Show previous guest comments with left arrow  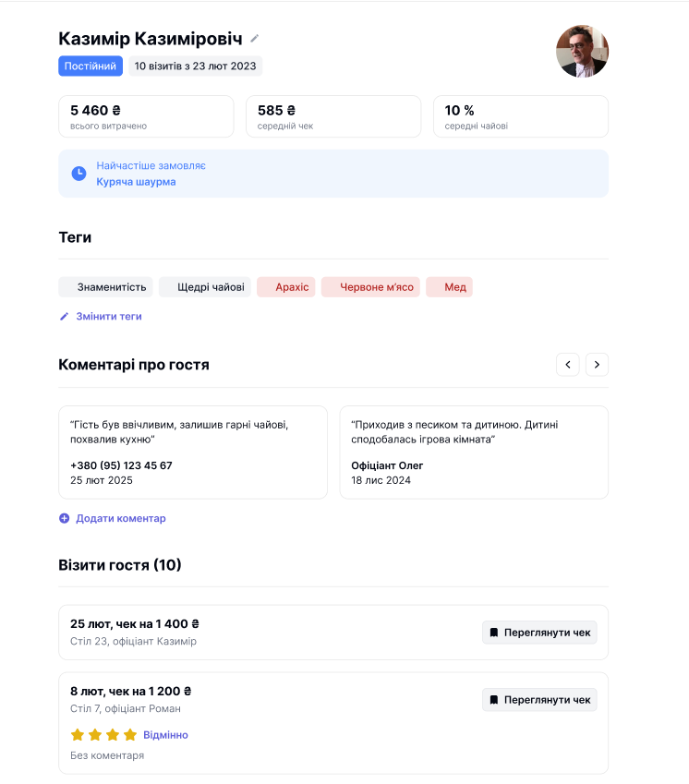click(567, 365)
